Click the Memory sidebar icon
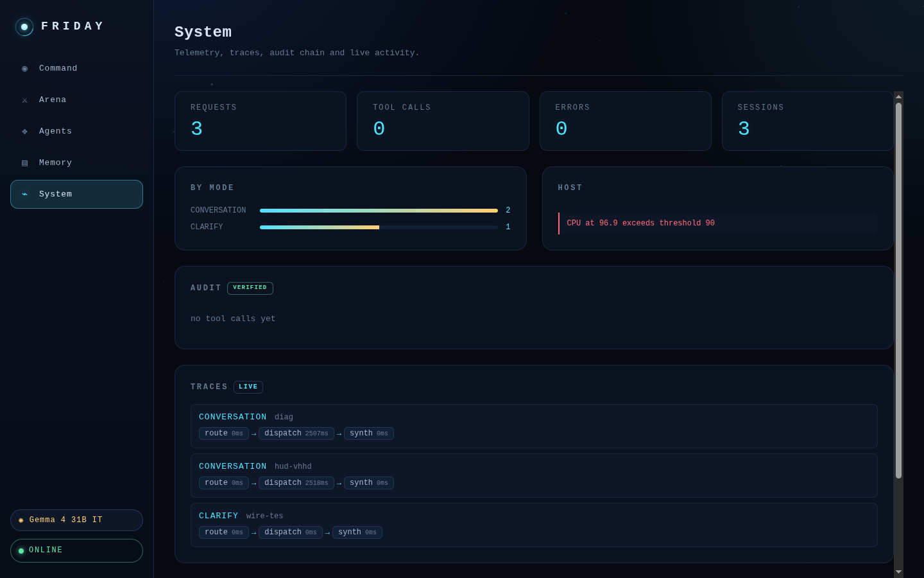Image resolution: width=924 pixels, height=578 pixels. (24, 163)
